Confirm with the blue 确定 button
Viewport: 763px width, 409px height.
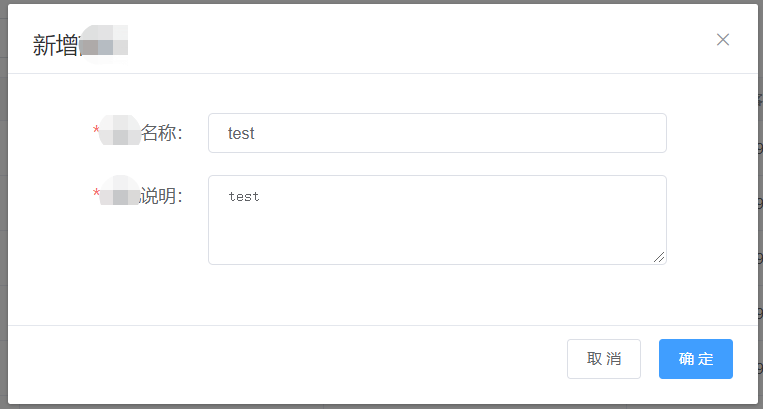pos(695,358)
